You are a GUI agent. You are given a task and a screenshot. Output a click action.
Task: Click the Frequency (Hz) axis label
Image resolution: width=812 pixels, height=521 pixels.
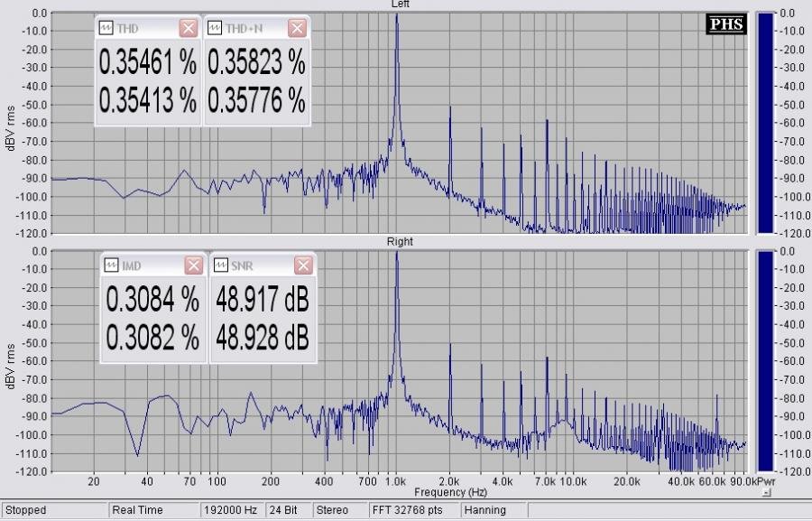pos(451,493)
